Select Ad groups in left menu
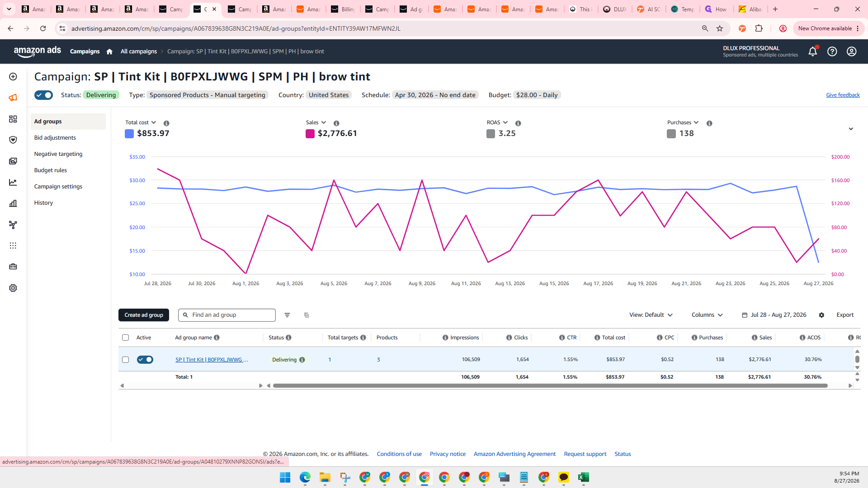Screen dimensions: 868x488 coord(68,122)
